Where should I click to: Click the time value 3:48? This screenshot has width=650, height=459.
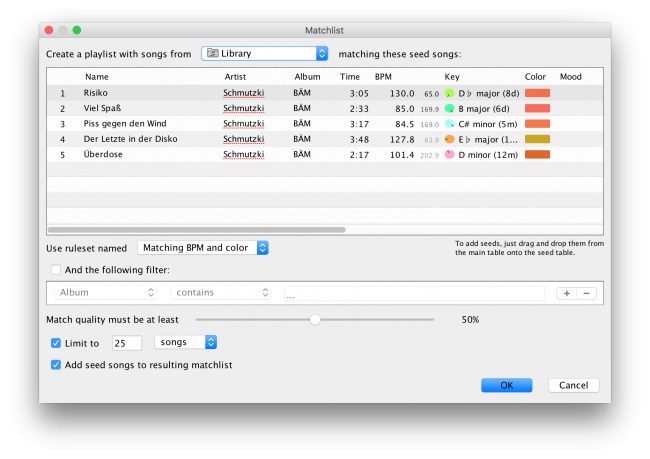[x=359, y=140]
